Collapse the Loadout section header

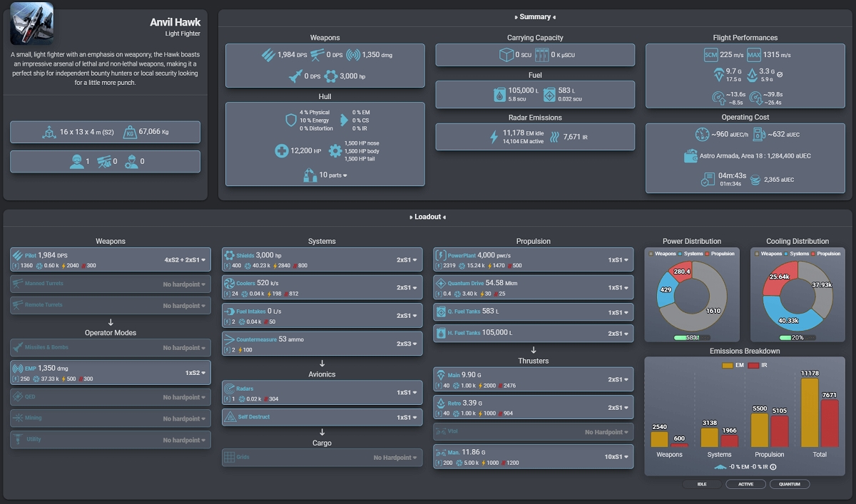pos(427,217)
